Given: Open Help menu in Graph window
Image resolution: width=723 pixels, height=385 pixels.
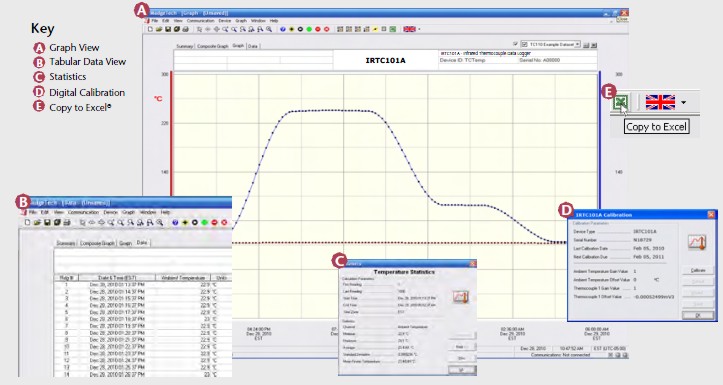Looking at the screenshot, I should [273, 21].
